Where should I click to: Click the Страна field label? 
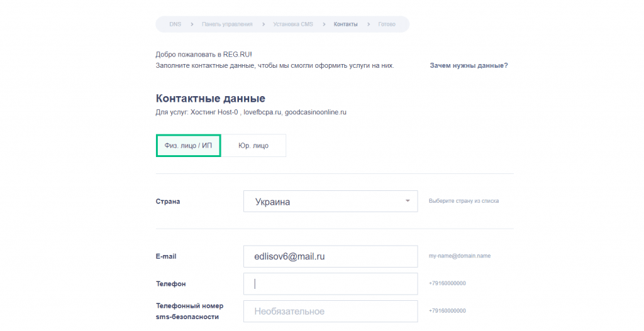click(168, 202)
